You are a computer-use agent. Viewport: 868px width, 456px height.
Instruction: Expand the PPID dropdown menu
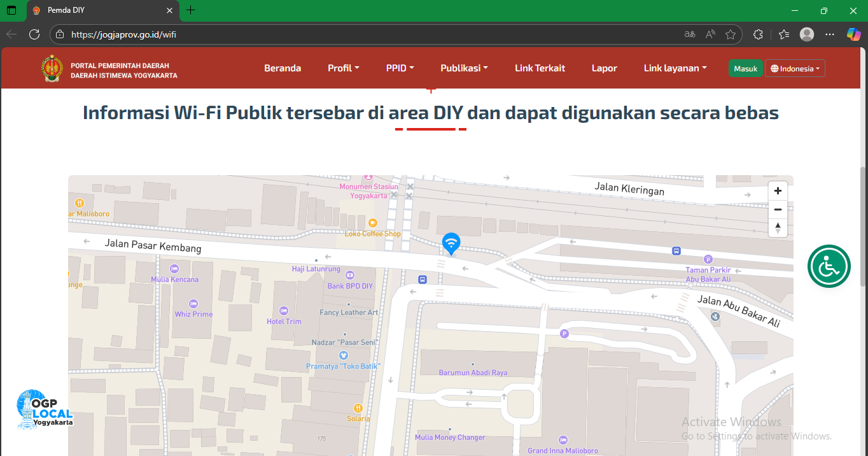point(400,68)
